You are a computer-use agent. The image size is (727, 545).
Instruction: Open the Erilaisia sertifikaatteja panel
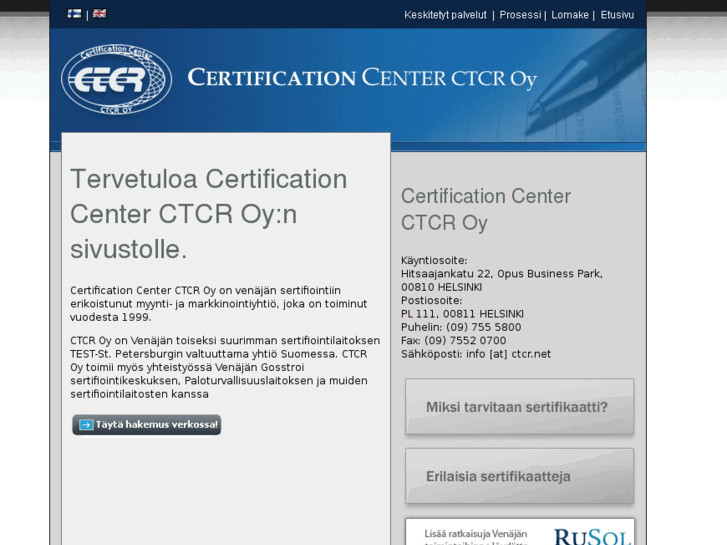pyautogui.click(x=519, y=476)
